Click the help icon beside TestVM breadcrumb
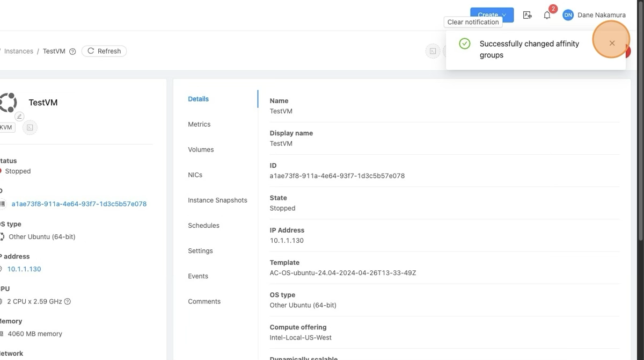This screenshot has height=360, width=644. 72,52
